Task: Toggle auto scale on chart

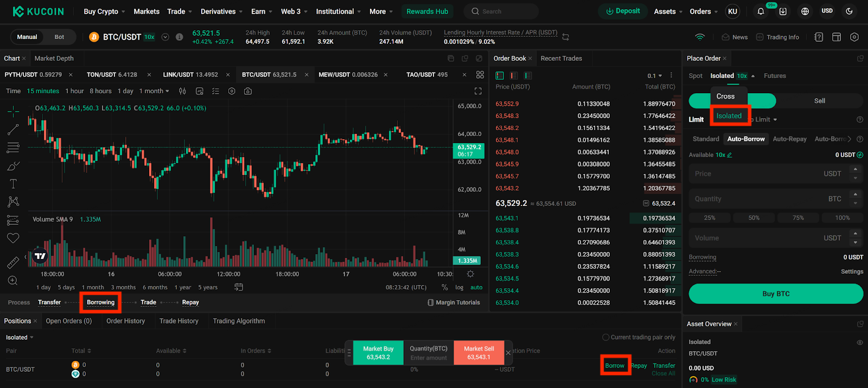Action: tap(476, 288)
